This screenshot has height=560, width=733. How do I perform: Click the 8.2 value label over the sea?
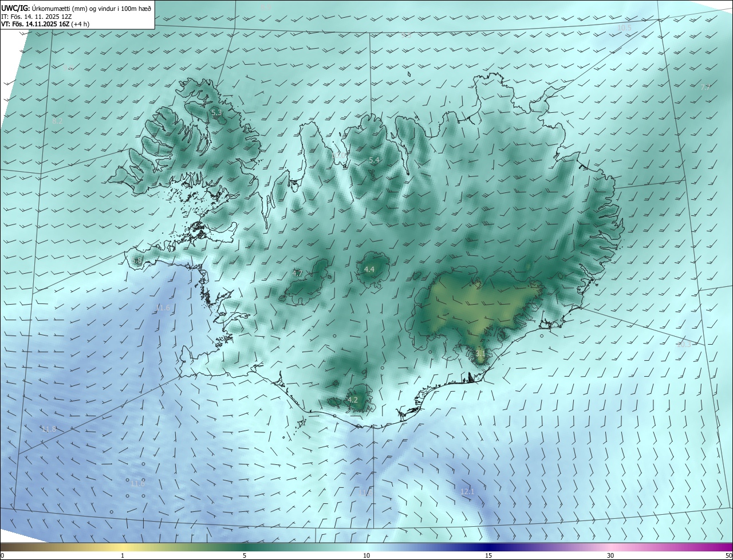tap(58, 121)
